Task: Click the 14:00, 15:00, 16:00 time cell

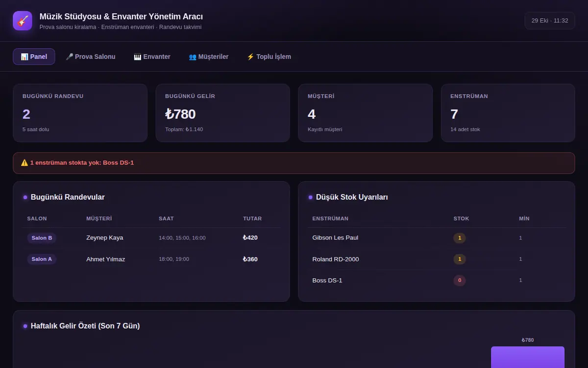Action: (x=182, y=238)
